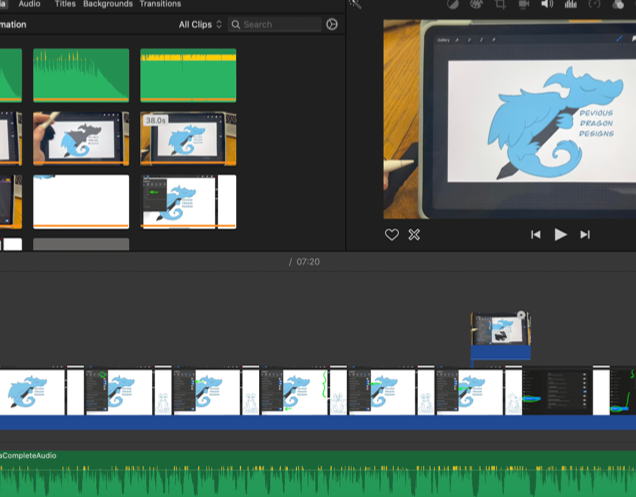This screenshot has width=636, height=497.
Task: Select the timeline clip with green circle annotation
Action: 118,391
